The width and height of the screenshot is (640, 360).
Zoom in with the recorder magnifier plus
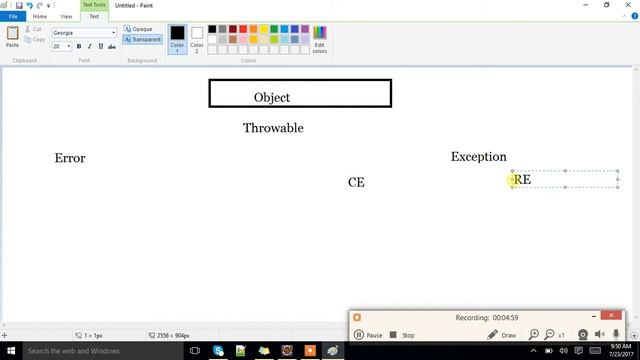click(533, 335)
